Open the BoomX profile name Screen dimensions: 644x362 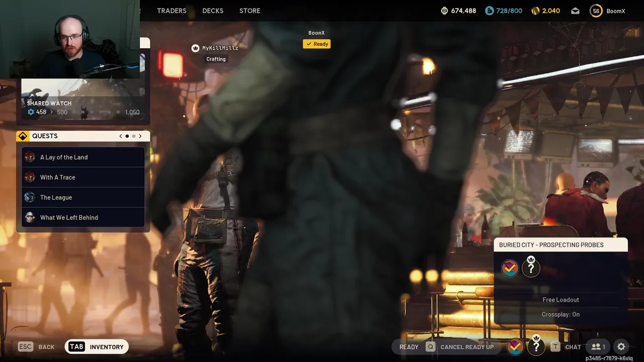(x=616, y=11)
